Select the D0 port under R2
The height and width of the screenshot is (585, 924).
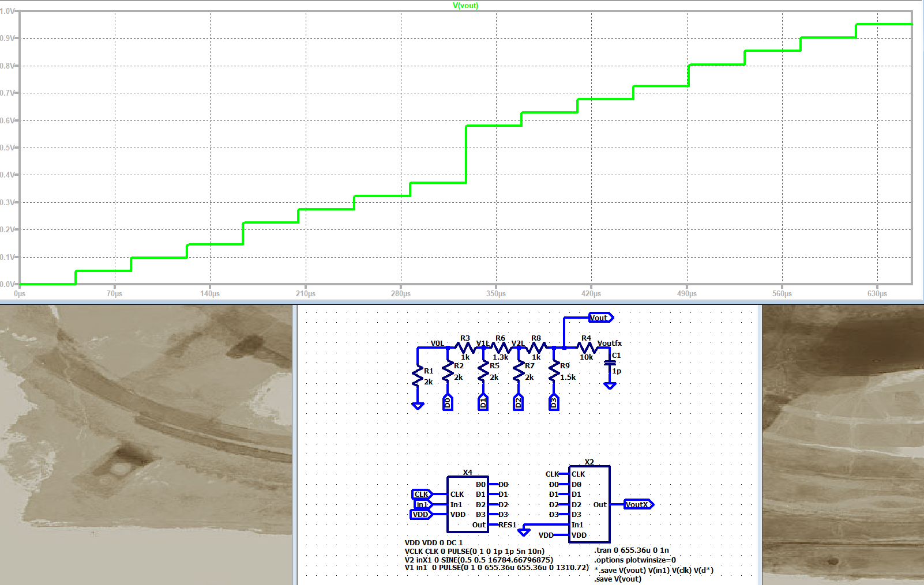pyautogui.click(x=448, y=402)
